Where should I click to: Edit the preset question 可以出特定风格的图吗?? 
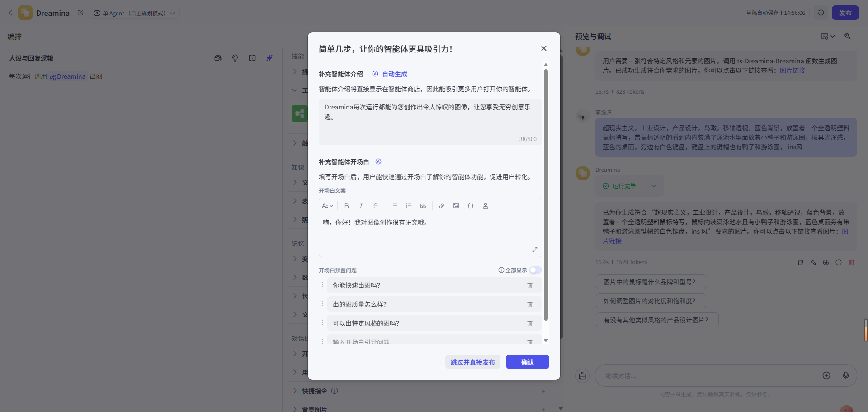click(425, 323)
